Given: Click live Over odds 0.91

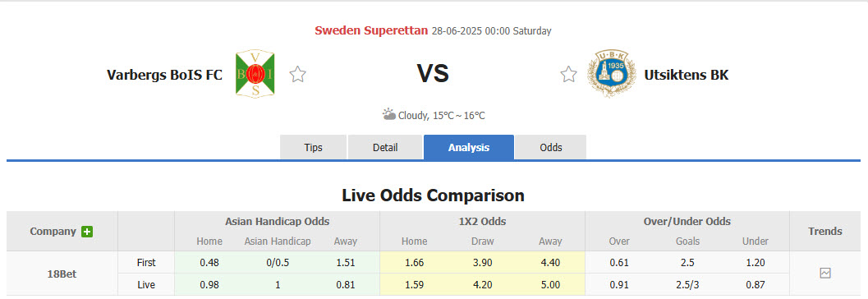Looking at the screenshot, I should (x=619, y=285).
